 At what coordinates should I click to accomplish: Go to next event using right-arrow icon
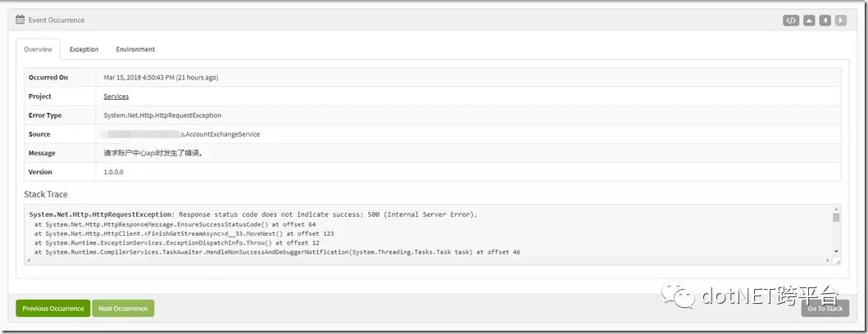point(841,20)
